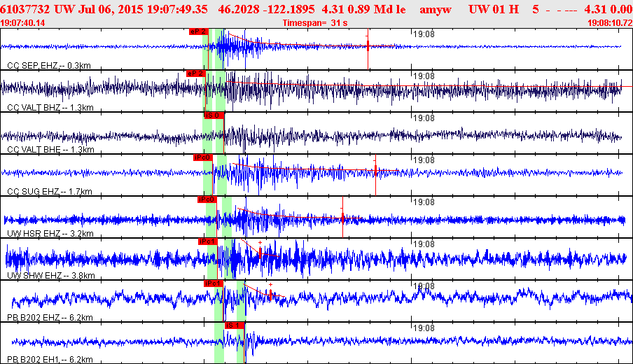
Task: Select the 'PB B202 EHZ -- 6.2km' channel label
Action: pos(50,317)
